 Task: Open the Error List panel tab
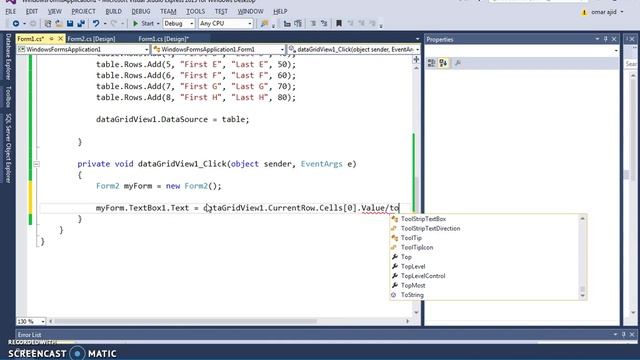pos(29,335)
